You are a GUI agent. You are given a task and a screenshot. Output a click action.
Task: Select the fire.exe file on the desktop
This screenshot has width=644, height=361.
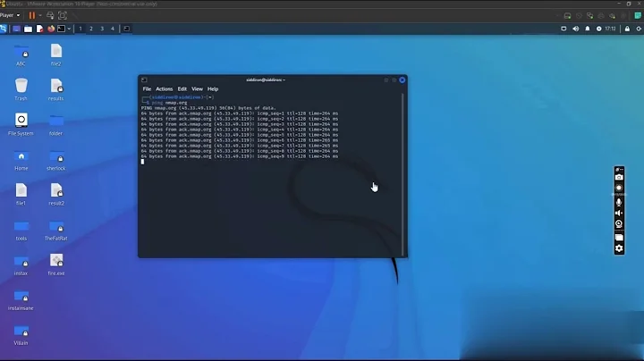click(x=55, y=265)
